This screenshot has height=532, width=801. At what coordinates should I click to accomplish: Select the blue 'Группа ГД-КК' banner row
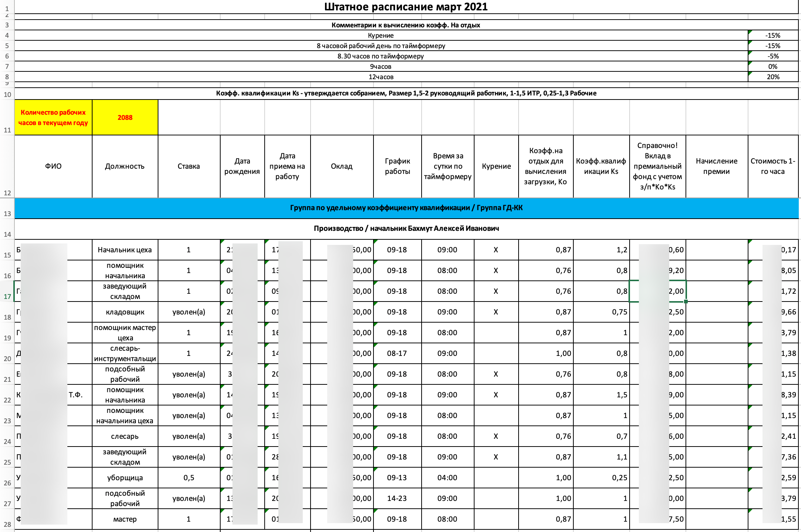point(406,208)
